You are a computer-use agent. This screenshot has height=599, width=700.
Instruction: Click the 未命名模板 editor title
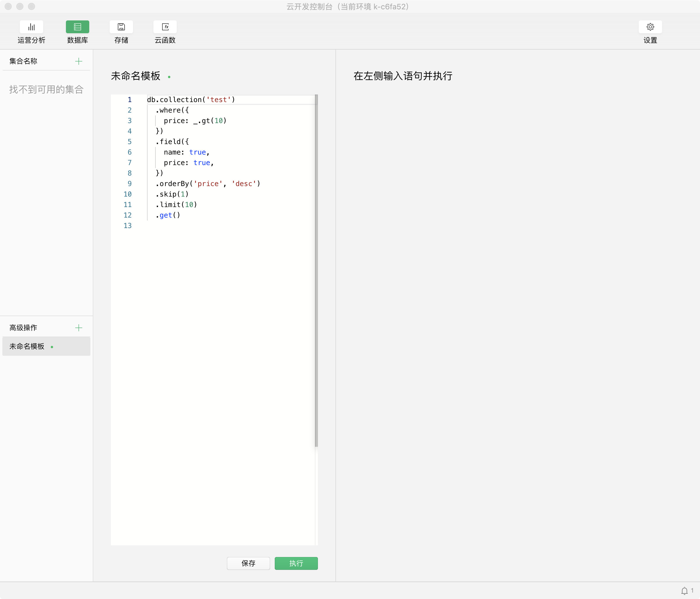[x=135, y=76]
